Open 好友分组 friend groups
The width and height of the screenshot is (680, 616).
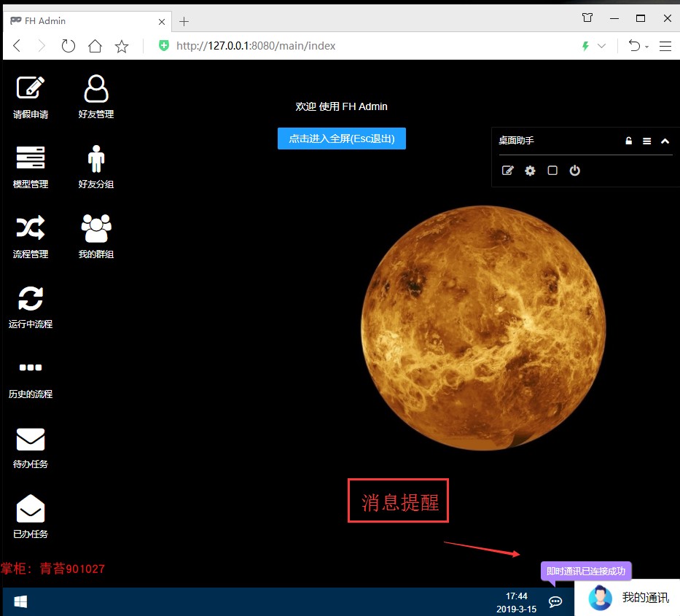click(x=96, y=167)
